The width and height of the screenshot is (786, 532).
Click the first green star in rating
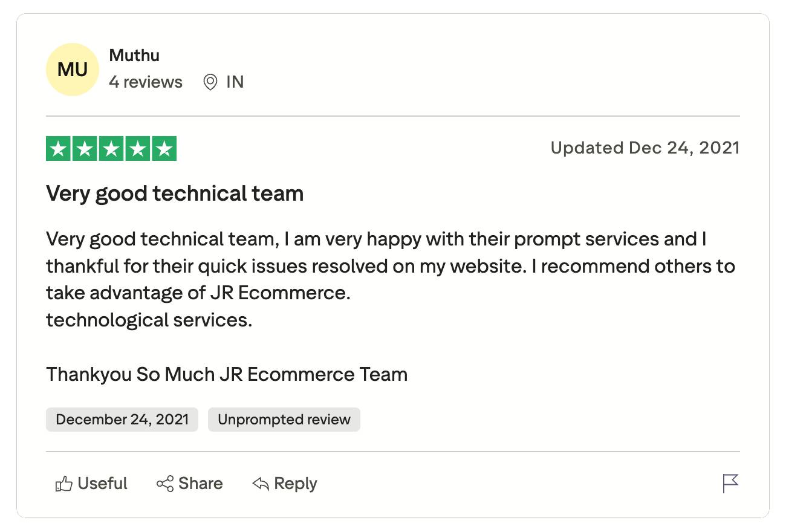[x=59, y=149]
